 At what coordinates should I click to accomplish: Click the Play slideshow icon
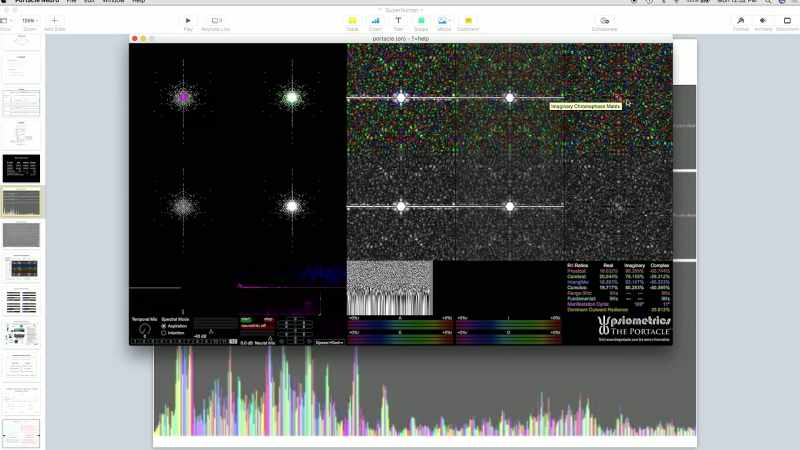pos(188,21)
